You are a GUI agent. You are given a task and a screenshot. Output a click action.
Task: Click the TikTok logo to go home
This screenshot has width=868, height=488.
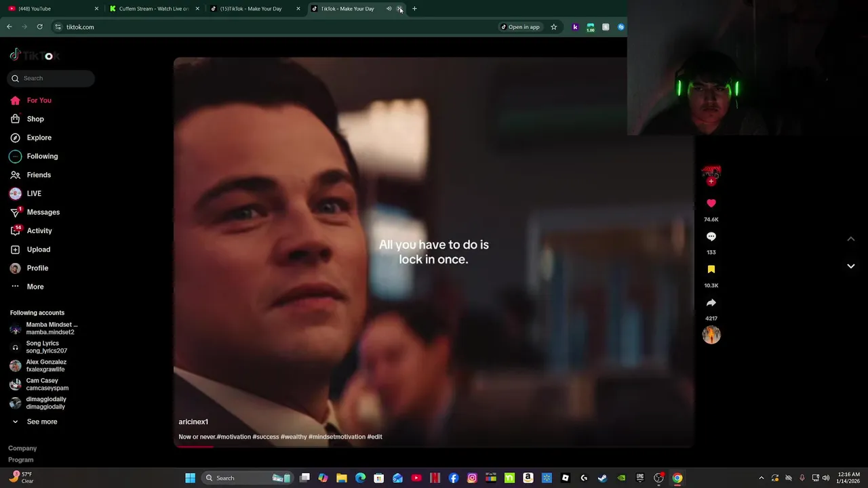pyautogui.click(x=34, y=56)
